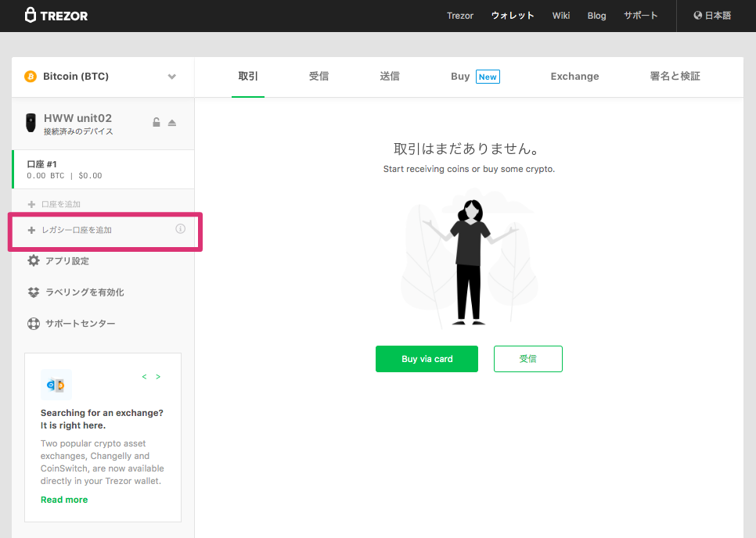This screenshot has height=538, width=756.
Task: Click レガシー口座を追加 legacy account
Action: (77, 230)
